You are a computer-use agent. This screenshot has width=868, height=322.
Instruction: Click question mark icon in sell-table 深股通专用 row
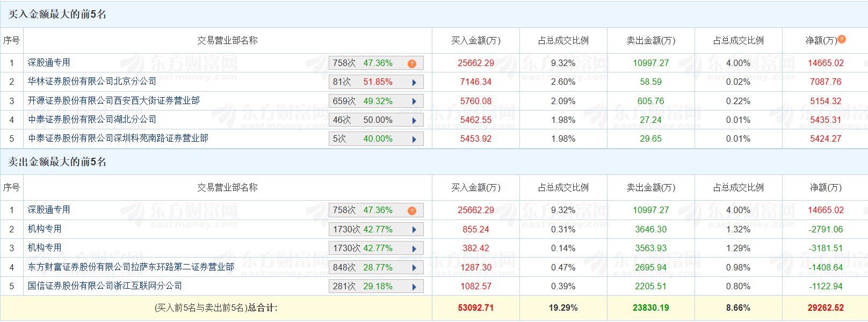(412, 211)
